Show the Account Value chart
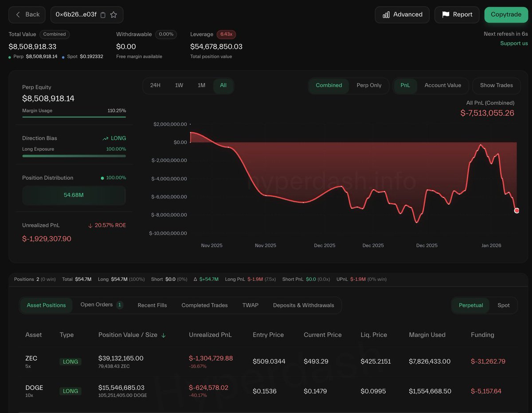532x413 pixels. click(x=443, y=86)
